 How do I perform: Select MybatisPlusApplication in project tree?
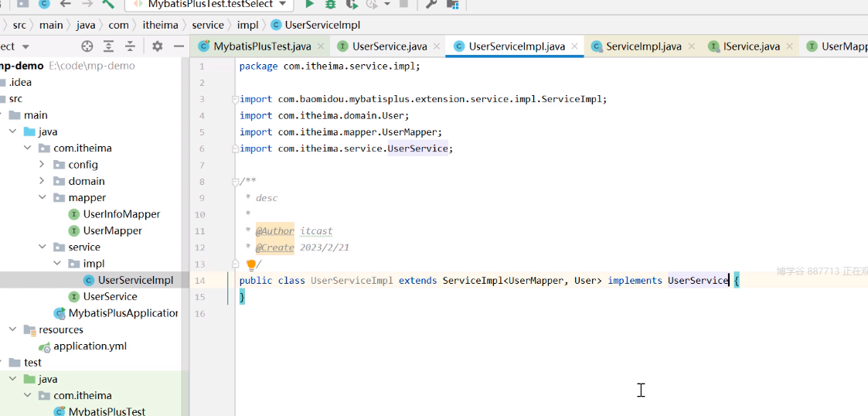(x=116, y=313)
